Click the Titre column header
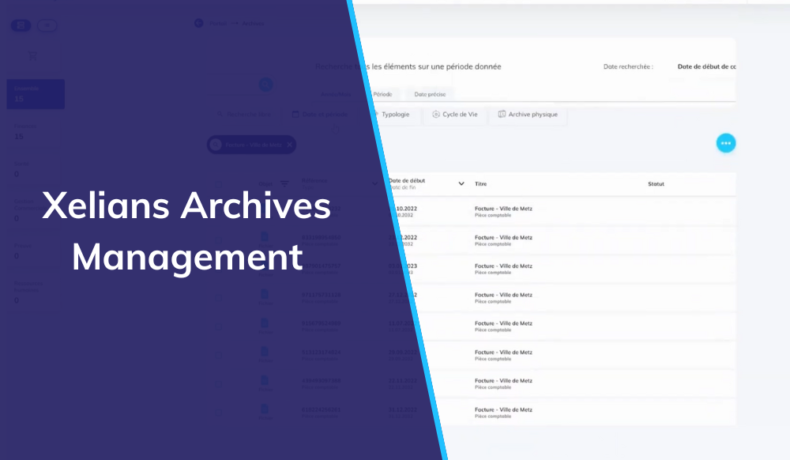This screenshot has width=790, height=460. click(481, 184)
